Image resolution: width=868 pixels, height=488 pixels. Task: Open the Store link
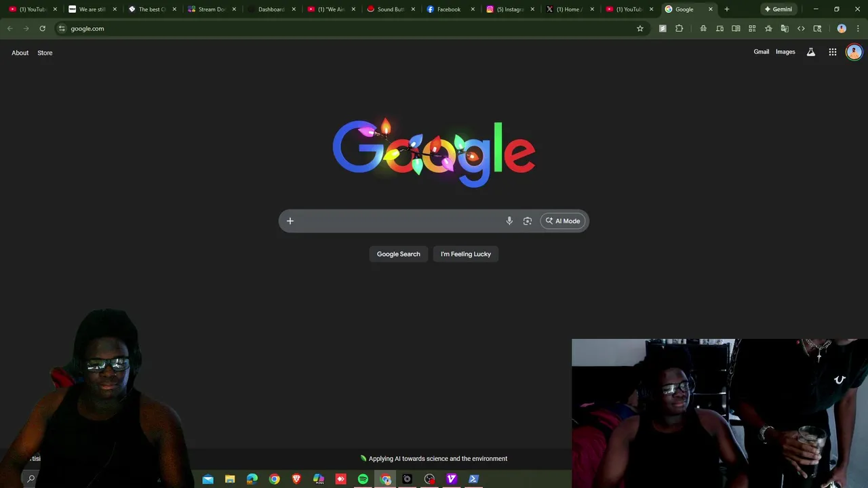pos(45,53)
